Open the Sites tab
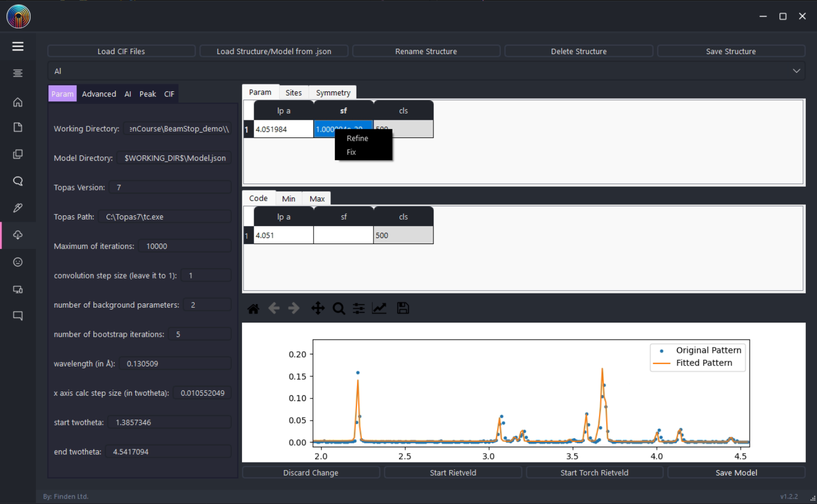The width and height of the screenshot is (817, 504). tap(293, 92)
